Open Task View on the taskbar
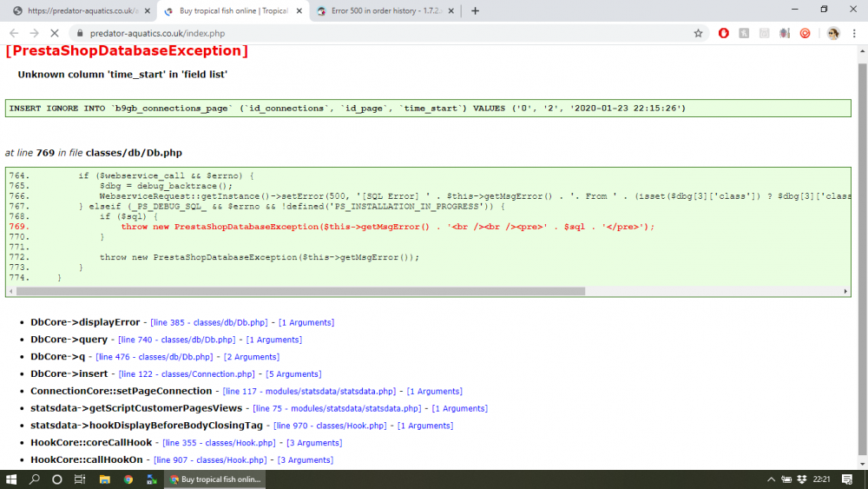The image size is (868, 489). pos(80,479)
